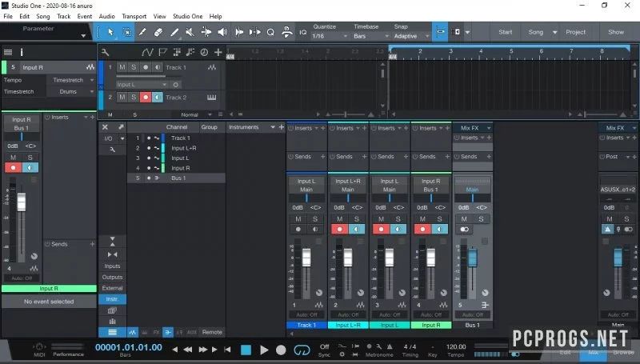This screenshot has height=364, width=640.
Task: Show automation using the curve icon
Action: (x=147, y=52)
